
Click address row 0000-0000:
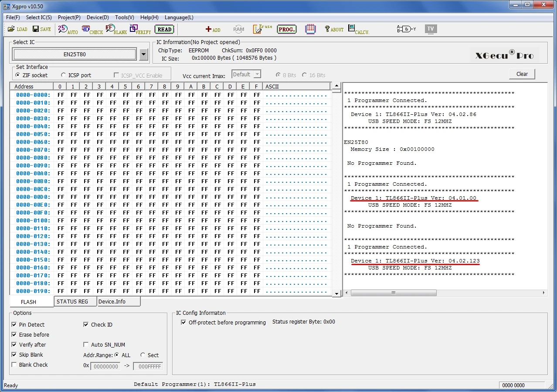[x=33, y=95]
